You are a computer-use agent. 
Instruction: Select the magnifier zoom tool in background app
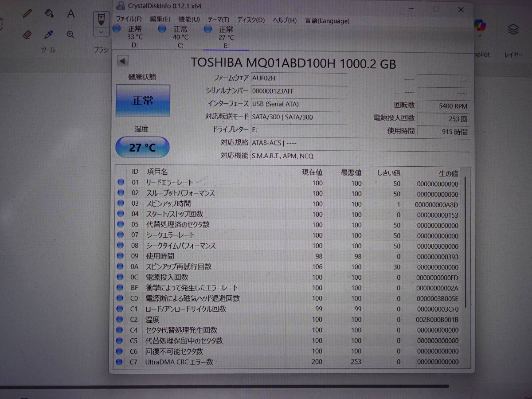[x=70, y=34]
